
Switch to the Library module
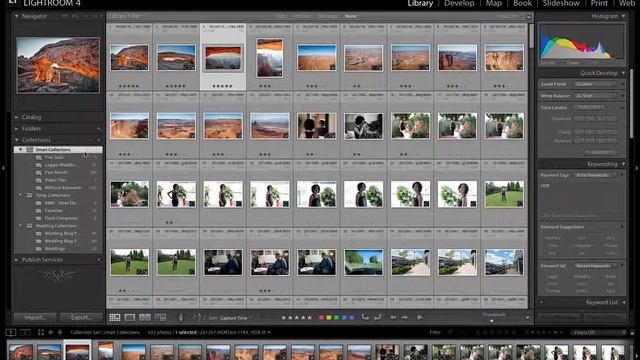coord(420,4)
